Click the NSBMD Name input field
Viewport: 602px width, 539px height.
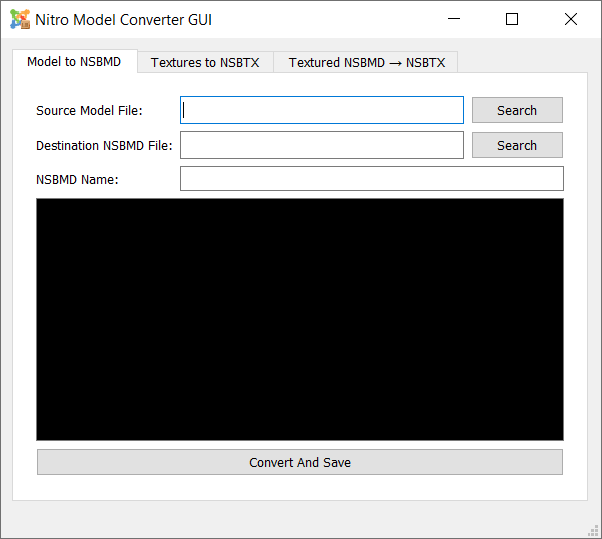372,179
